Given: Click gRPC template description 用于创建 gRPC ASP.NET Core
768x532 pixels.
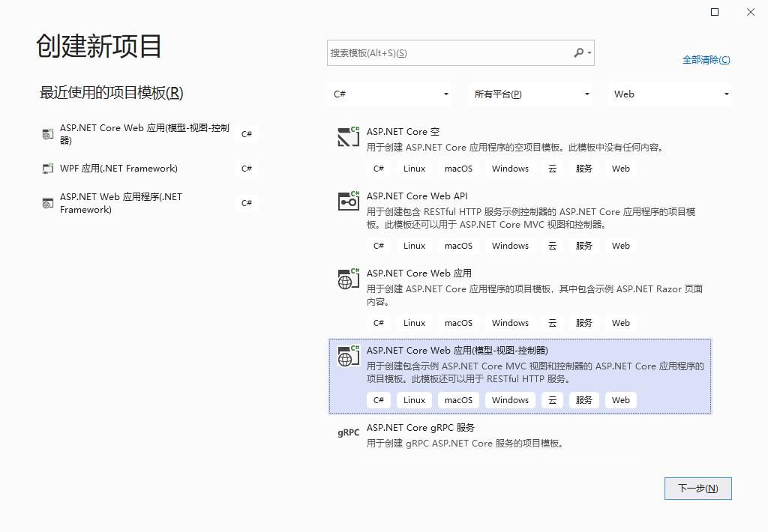Looking at the screenshot, I should pos(465,444).
